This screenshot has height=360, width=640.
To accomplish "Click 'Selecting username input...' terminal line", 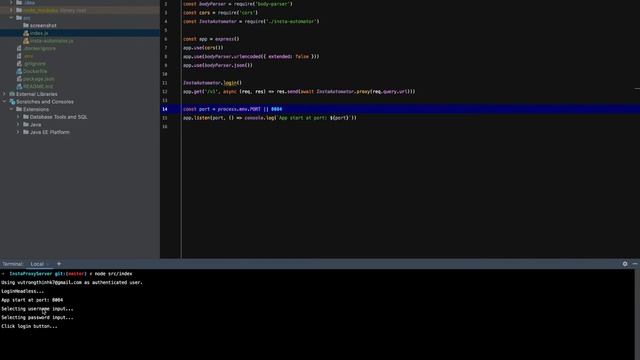I will click(38, 309).
